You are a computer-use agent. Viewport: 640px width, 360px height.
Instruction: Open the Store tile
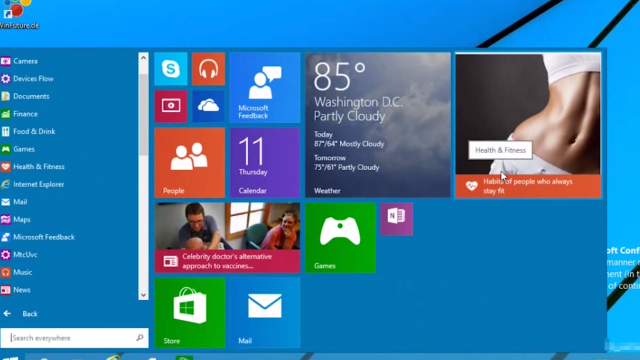pyautogui.click(x=189, y=313)
